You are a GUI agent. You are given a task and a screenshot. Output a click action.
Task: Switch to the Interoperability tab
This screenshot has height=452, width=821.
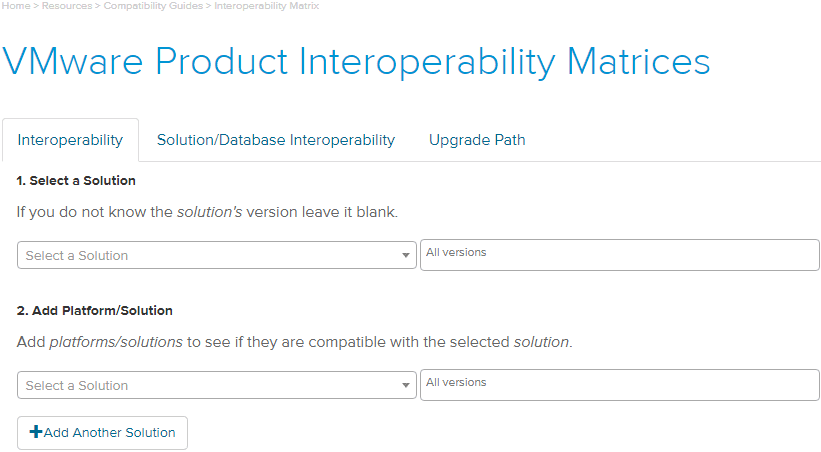point(70,140)
